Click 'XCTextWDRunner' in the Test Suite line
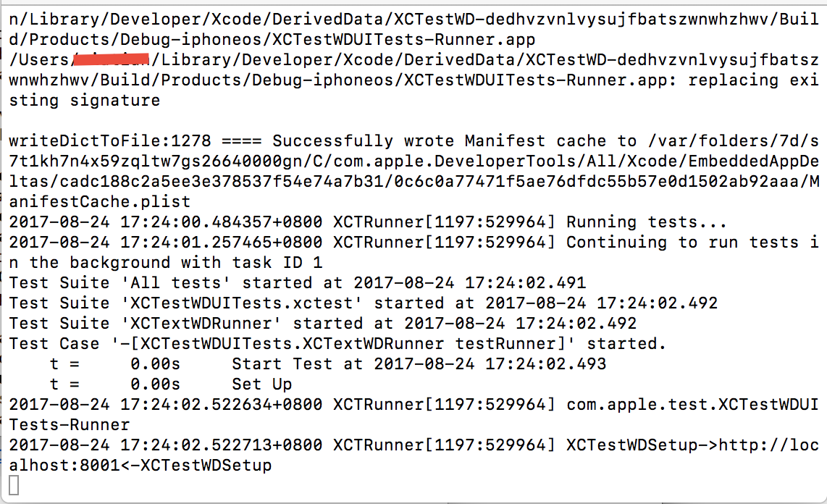Image resolution: width=827 pixels, height=504 pixels. 201,323
